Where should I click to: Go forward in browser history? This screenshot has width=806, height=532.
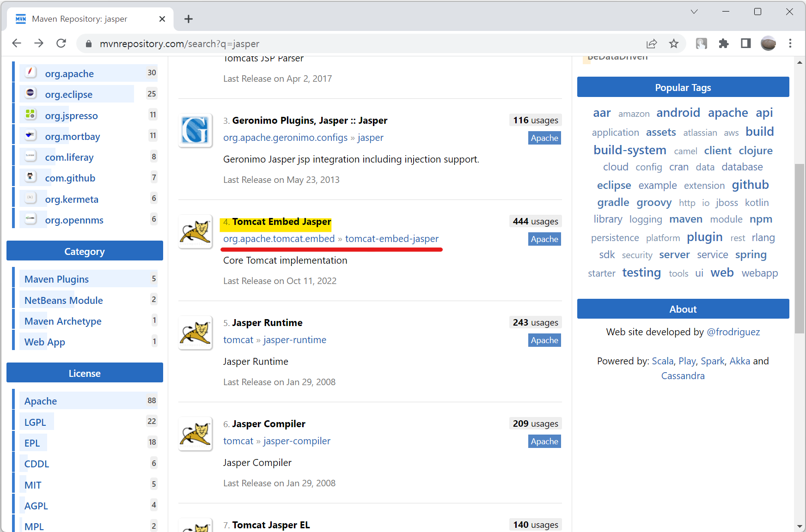[39, 43]
